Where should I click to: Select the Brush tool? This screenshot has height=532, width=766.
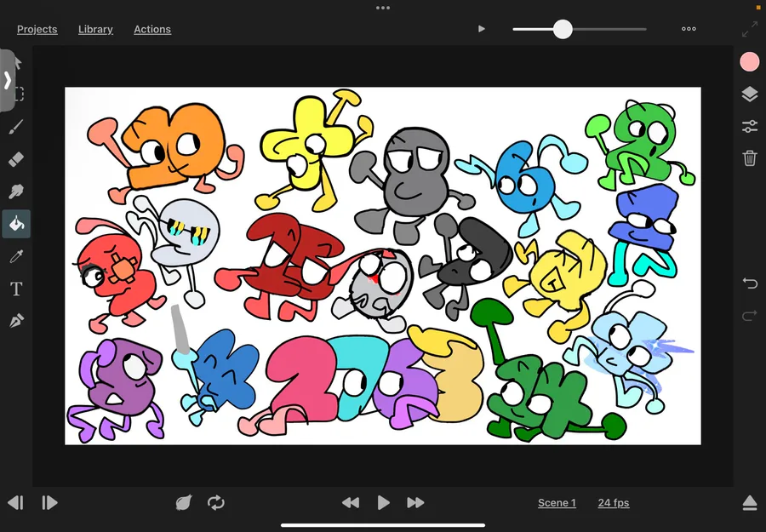(16, 127)
